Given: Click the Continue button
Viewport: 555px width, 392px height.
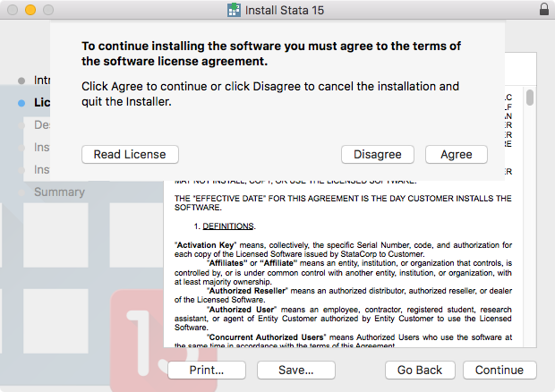Looking at the screenshot, I should point(499,370).
